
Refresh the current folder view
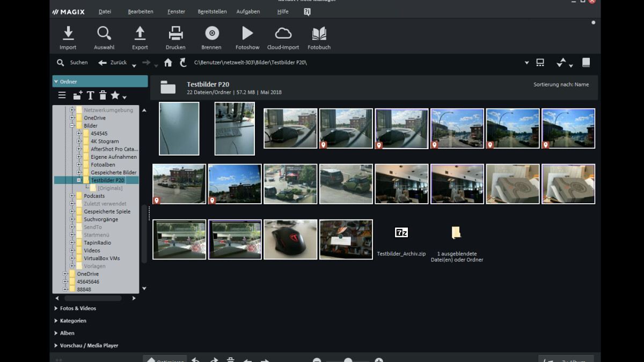(183, 63)
